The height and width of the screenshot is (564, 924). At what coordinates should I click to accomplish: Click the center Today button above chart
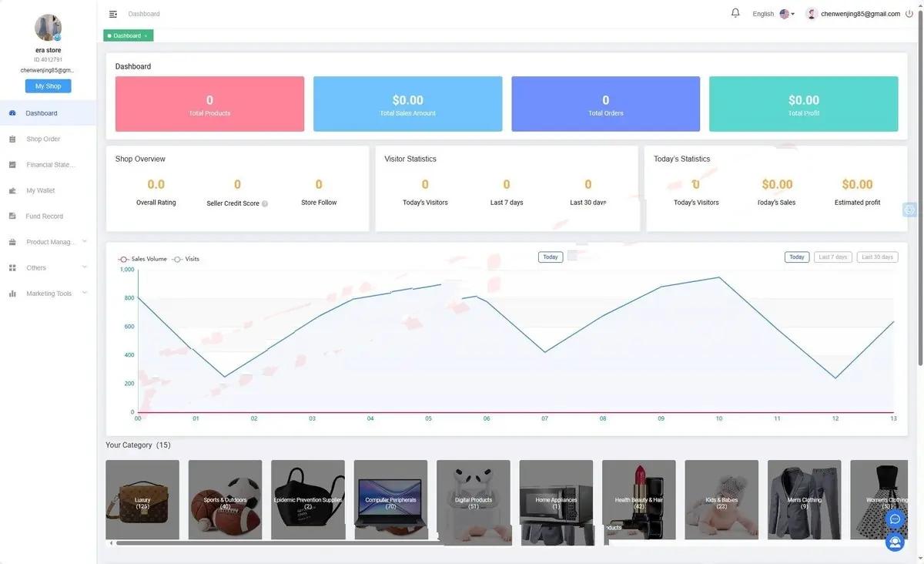[551, 257]
